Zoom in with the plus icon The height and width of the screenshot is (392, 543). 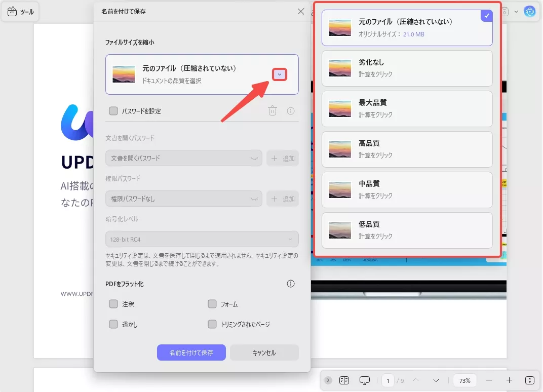pyautogui.click(x=509, y=380)
